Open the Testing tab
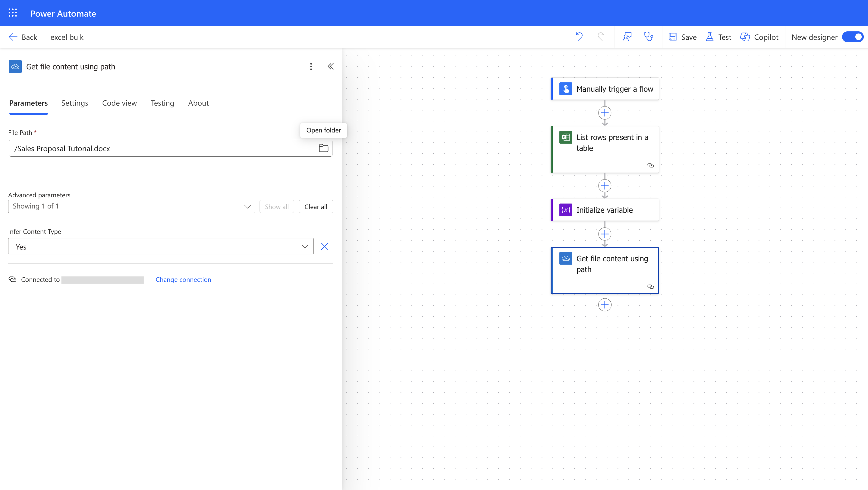Screen dimensions: 868x490 162,103
